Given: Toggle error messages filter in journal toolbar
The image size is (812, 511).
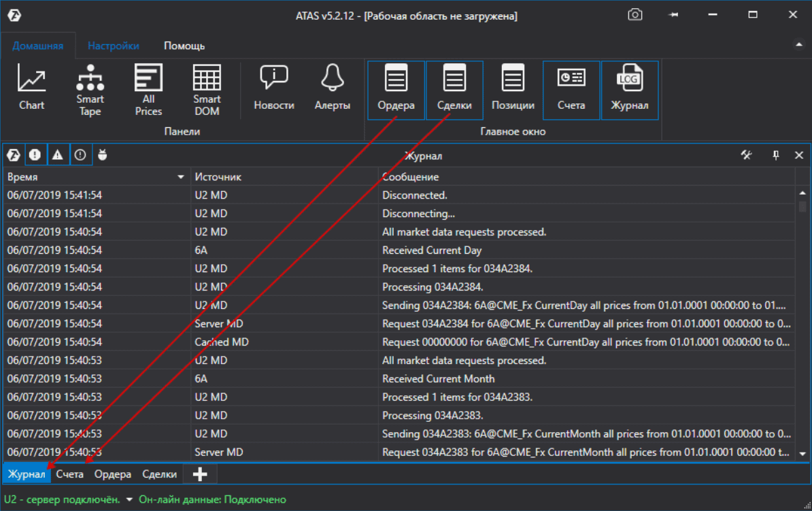Looking at the screenshot, I should point(35,154).
